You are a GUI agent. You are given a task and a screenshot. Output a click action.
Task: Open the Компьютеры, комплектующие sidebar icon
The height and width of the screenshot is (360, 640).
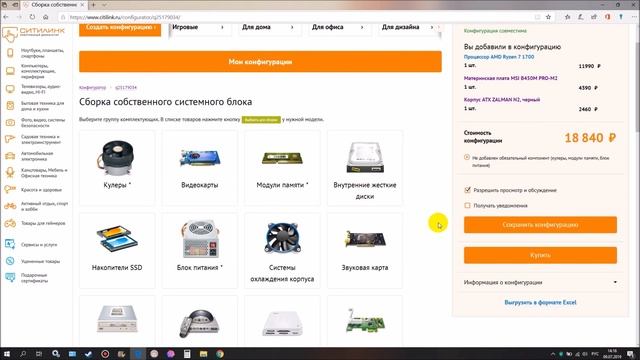click(10, 71)
